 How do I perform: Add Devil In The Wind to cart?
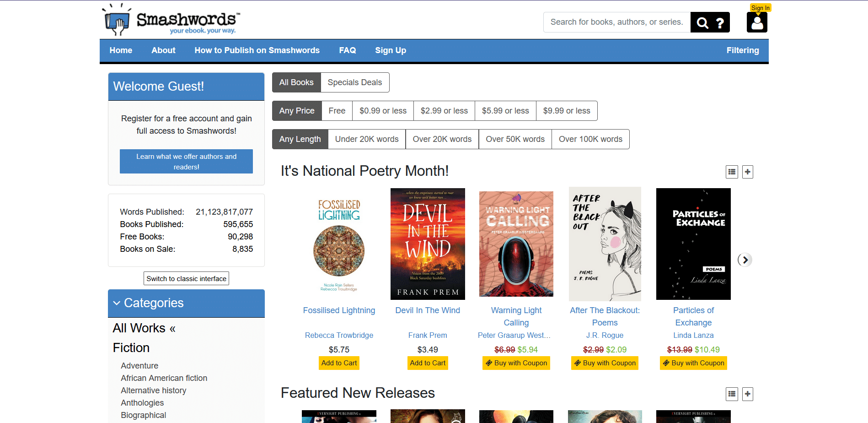pyautogui.click(x=428, y=363)
